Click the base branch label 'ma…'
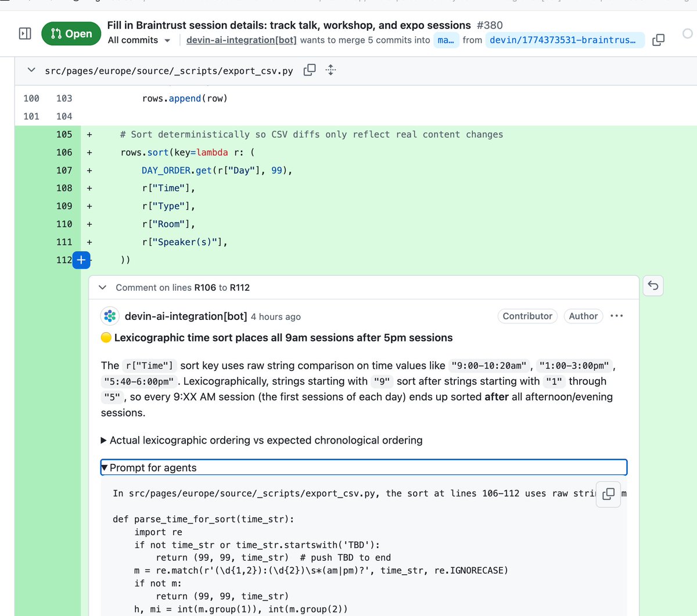This screenshot has height=616, width=697. pyautogui.click(x=445, y=40)
